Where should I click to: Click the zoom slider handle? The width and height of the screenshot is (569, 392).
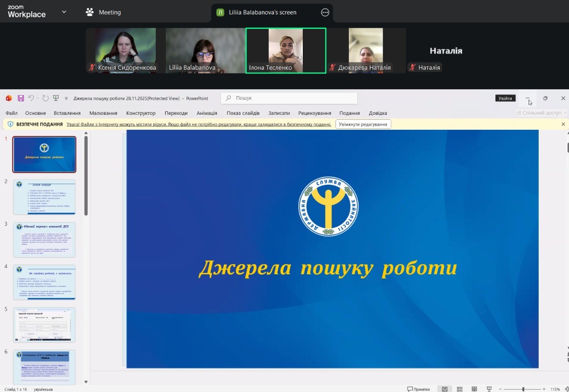coord(523,389)
